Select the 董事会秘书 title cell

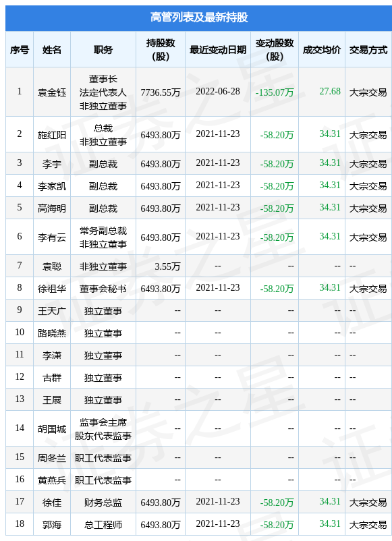tap(103, 289)
